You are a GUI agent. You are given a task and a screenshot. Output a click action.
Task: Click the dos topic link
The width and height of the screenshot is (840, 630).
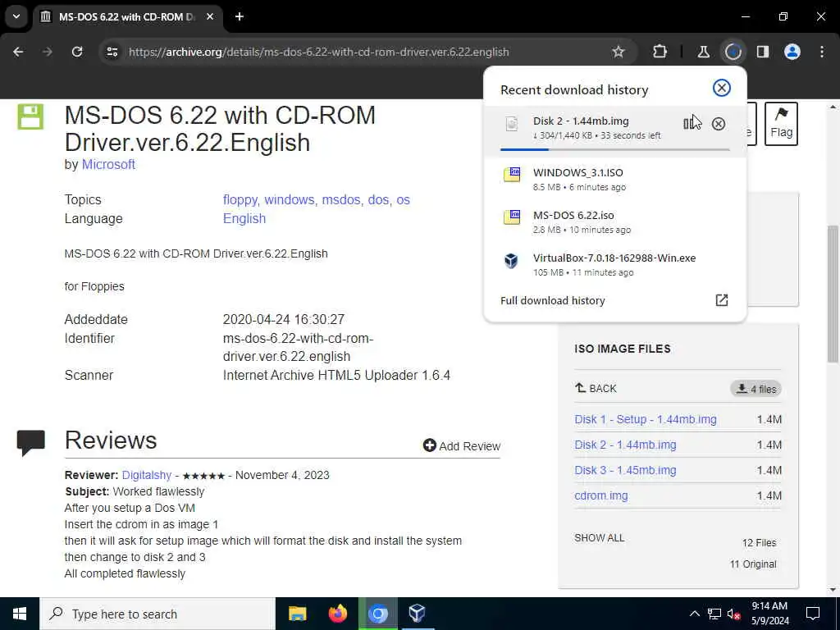pos(378,200)
